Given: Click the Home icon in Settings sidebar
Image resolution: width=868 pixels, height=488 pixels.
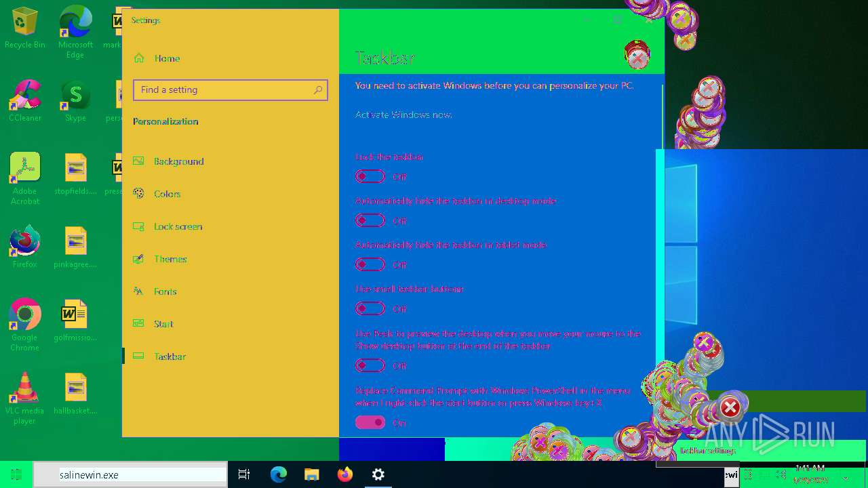Looking at the screenshot, I should (x=139, y=58).
